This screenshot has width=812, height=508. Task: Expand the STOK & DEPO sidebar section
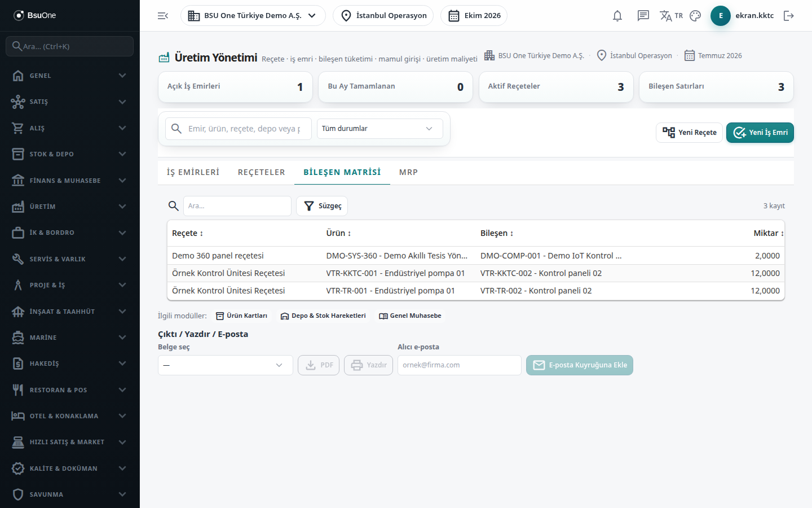[x=70, y=154]
